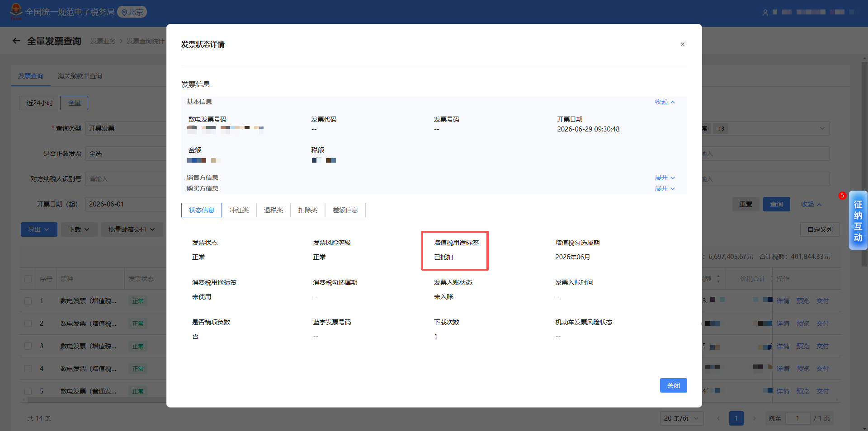The width and height of the screenshot is (868, 431).
Task: Collapse search filters via 收起 link
Action: [811, 204]
